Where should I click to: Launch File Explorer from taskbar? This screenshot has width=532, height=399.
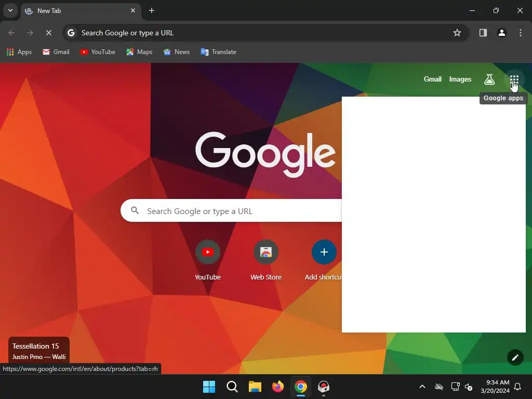click(x=255, y=387)
